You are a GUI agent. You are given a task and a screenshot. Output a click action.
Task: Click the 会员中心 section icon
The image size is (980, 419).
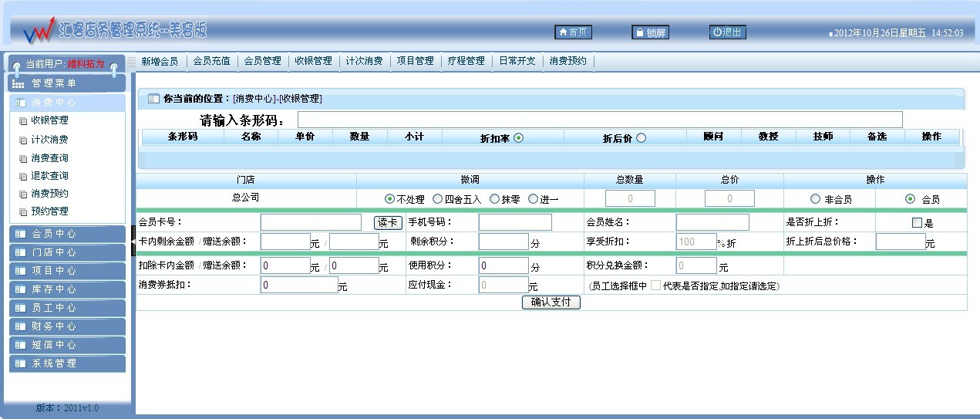coord(21,234)
